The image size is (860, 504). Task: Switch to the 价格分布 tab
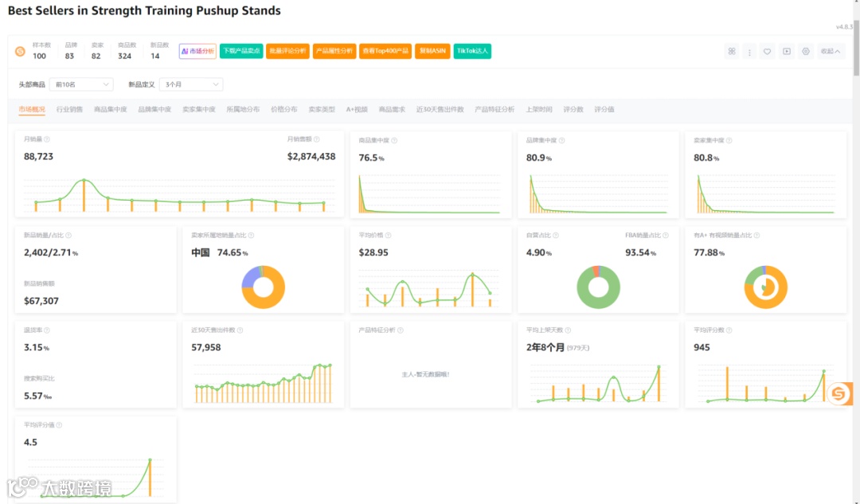point(284,110)
